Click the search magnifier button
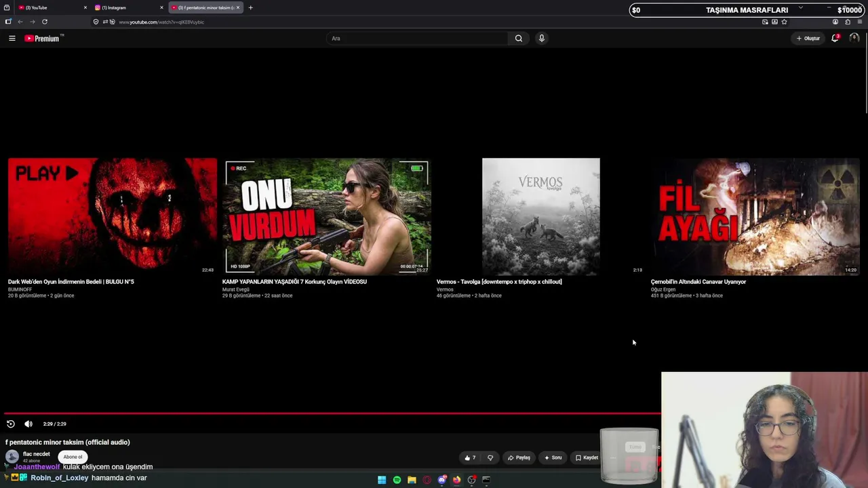This screenshot has width=868, height=488. point(519,39)
